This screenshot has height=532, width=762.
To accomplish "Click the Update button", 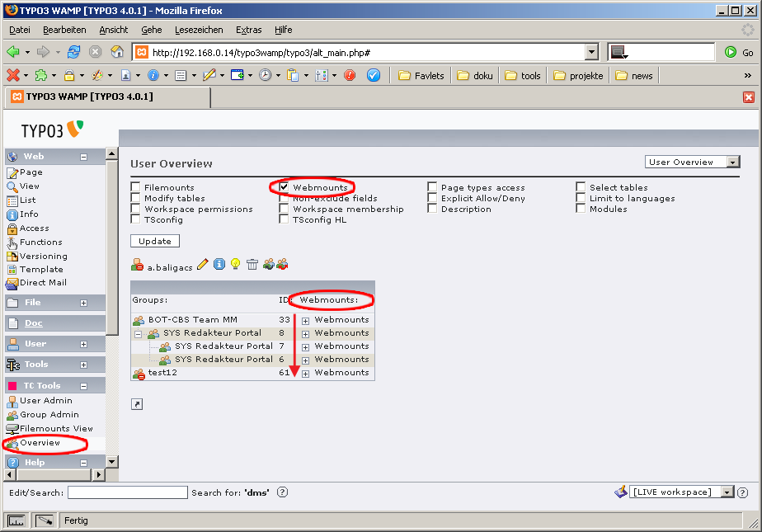I will coord(155,241).
